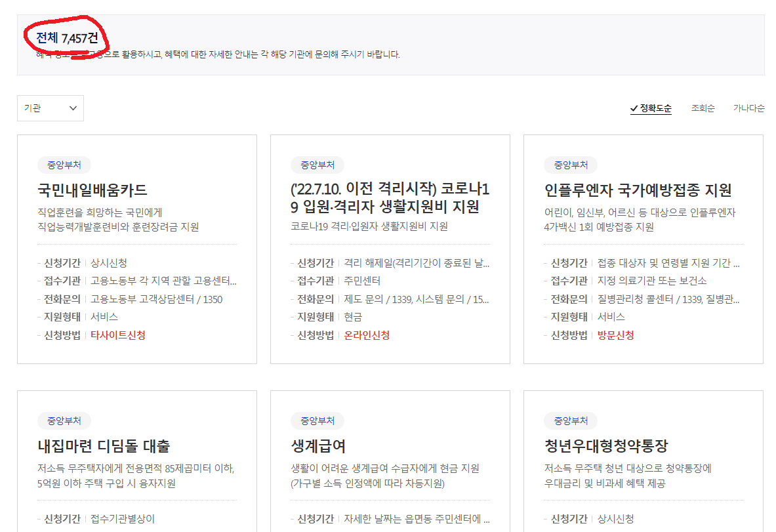This screenshot has width=776, height=532.
Task: Click 중앙부처 tag on 디딤돌 대출 card
Action: click(x=64, y=420)
